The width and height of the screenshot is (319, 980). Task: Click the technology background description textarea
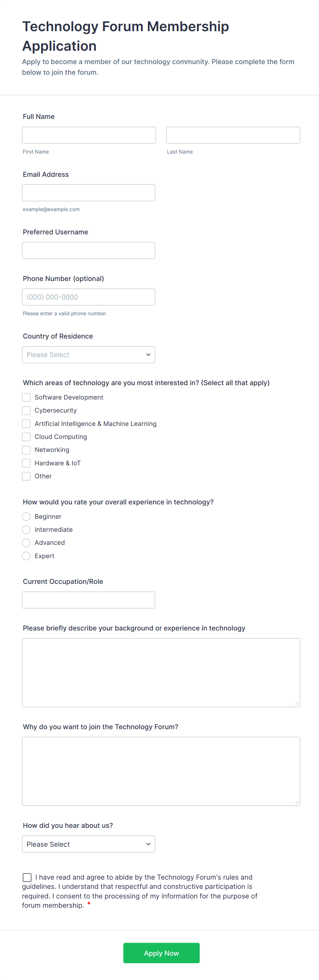(x=161, y=672)
